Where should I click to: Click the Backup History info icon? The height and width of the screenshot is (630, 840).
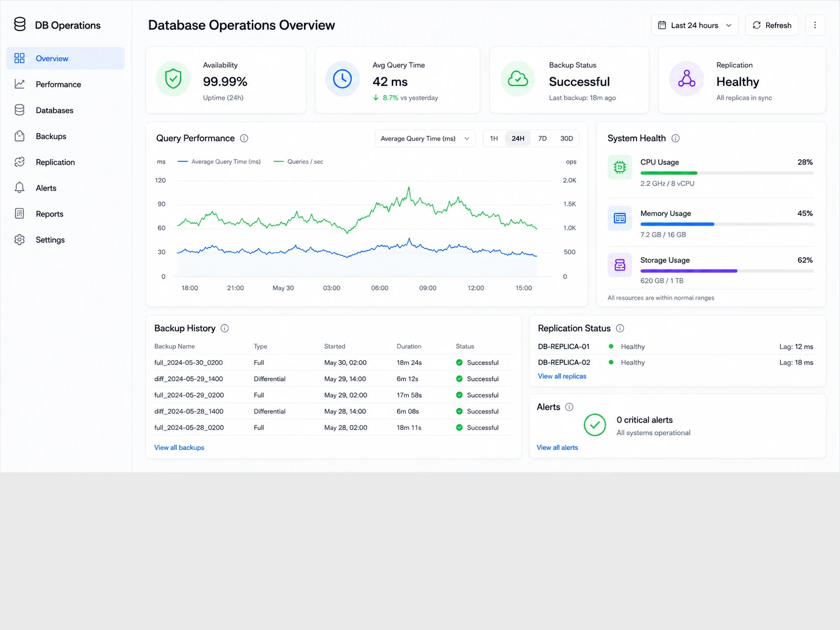(225, 328)
